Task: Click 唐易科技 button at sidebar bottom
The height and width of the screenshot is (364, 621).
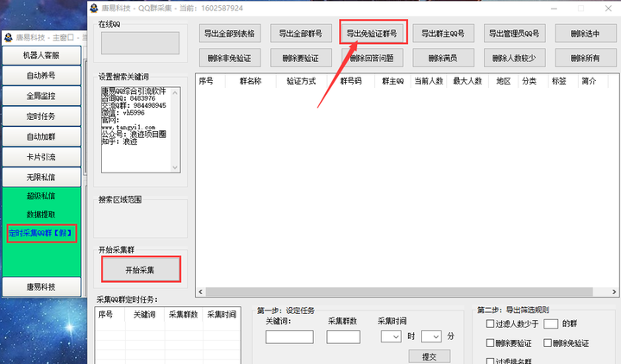Action: (41, 286)
